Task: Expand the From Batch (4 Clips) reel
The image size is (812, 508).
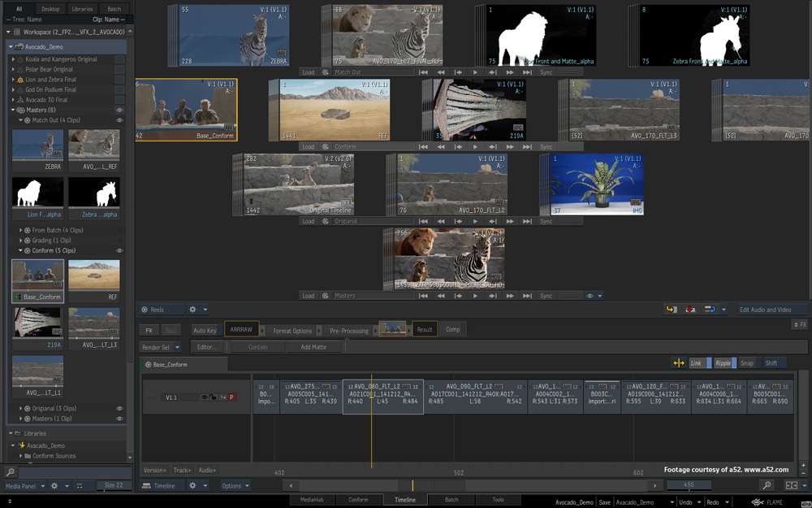Action: [x=21, y=230]
